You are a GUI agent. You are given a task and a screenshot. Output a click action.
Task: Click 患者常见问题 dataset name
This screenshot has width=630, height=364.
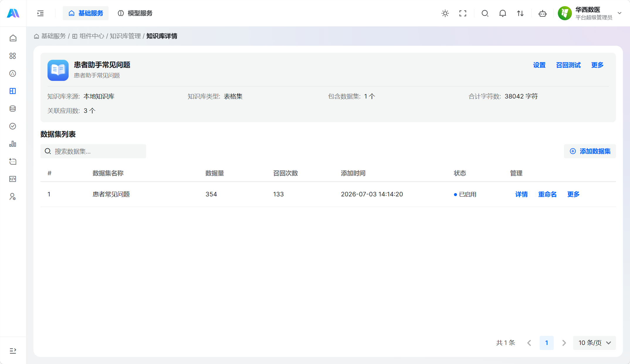(x=111, y=194)
